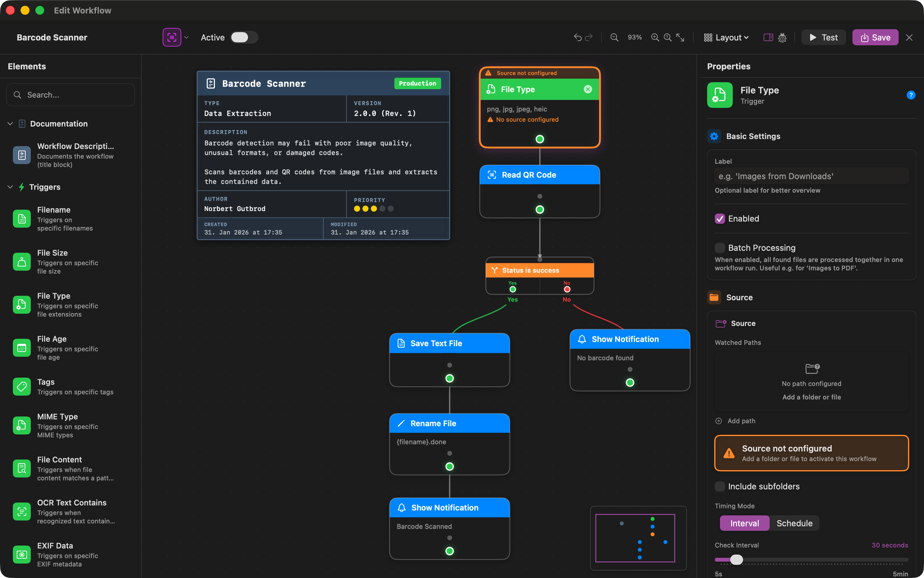Click Add a folder or file
Screen dimensions: 924x578
[x=811, y=397]
